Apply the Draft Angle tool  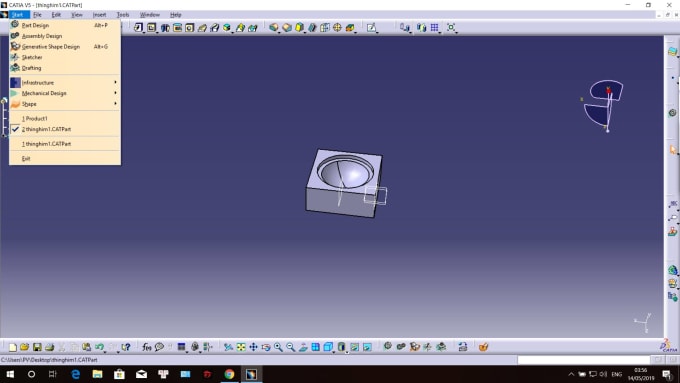click(299, 27)
